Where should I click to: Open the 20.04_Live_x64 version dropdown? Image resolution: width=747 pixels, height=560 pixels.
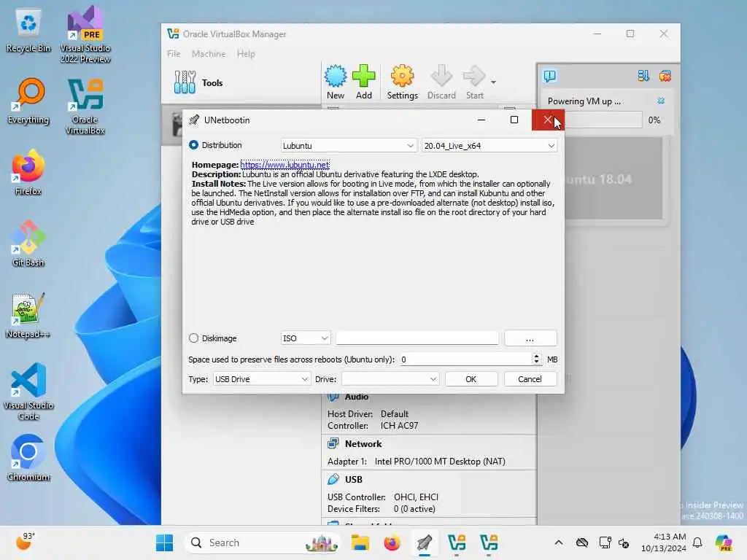489,146
